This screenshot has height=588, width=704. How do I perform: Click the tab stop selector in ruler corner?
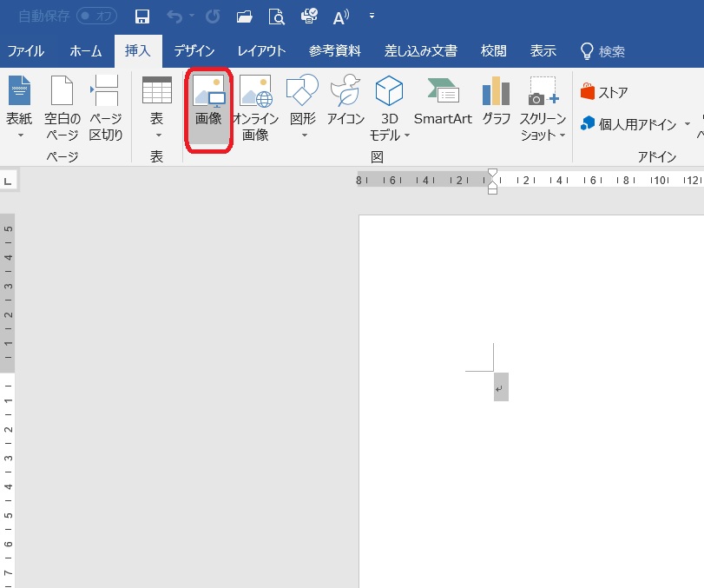point(8,181)
